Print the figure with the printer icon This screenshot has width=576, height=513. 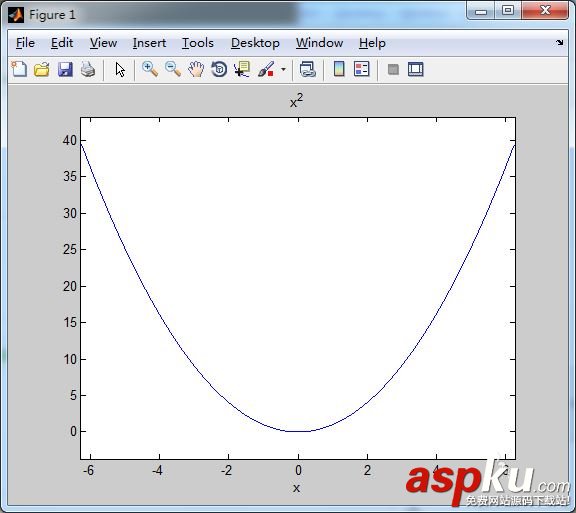click(x=88, y=69)
